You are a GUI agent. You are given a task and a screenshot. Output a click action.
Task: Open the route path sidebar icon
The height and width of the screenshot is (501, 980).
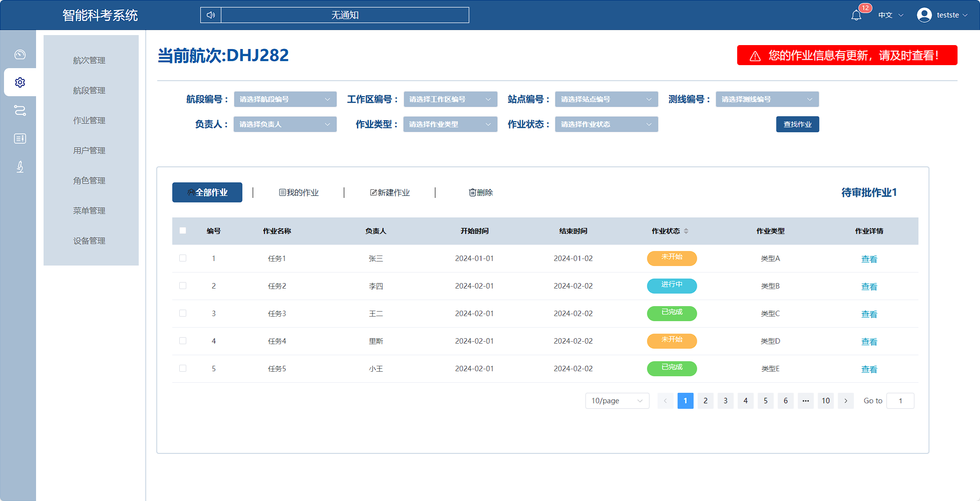tap(20, 110)
